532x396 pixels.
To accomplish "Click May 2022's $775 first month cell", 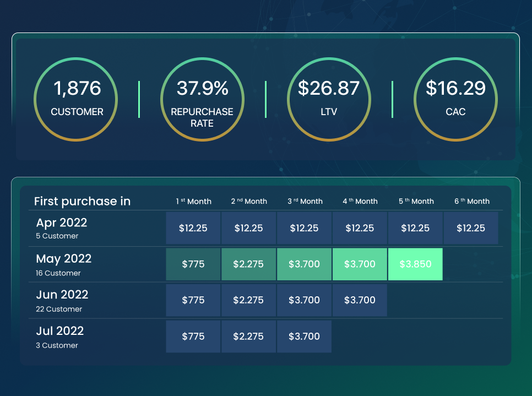I will tap(193, 264).
